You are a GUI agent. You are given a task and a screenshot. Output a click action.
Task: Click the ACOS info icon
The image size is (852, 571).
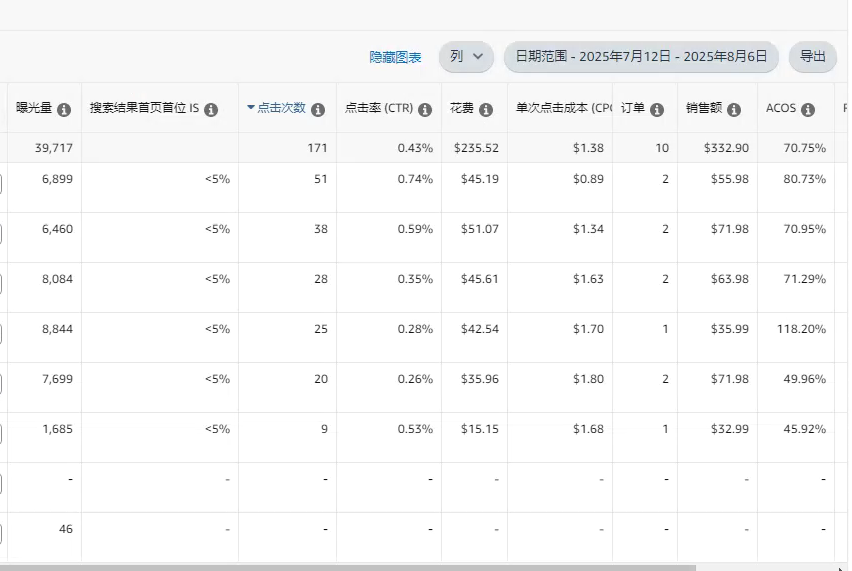(808, 110)
